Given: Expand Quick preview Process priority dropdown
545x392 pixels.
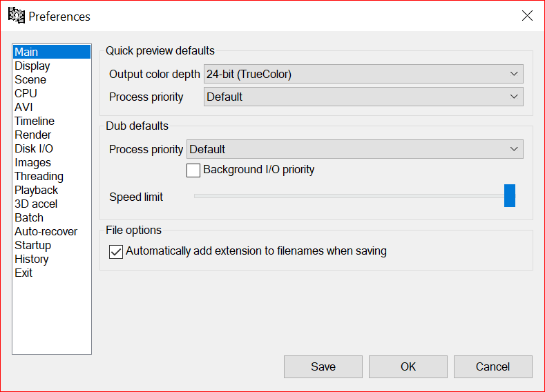Looking at the screenshot, I should [363, 97].
